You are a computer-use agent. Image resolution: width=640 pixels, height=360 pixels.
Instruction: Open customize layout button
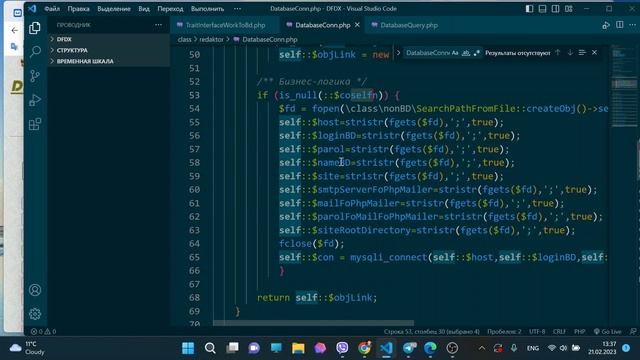[x=569, y=9]
